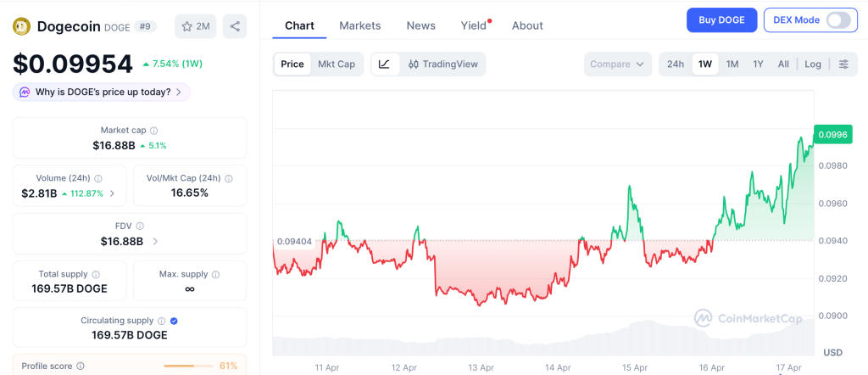Click the Dogecoin logo icon
This screenshot has height=375, width=868.
[x=21, y=26]
